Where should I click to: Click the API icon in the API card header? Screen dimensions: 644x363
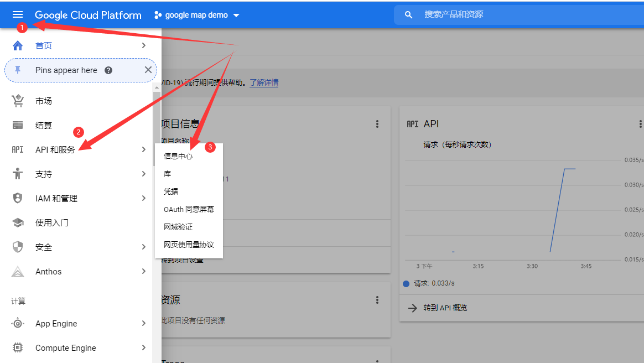(x=412, y=124)
